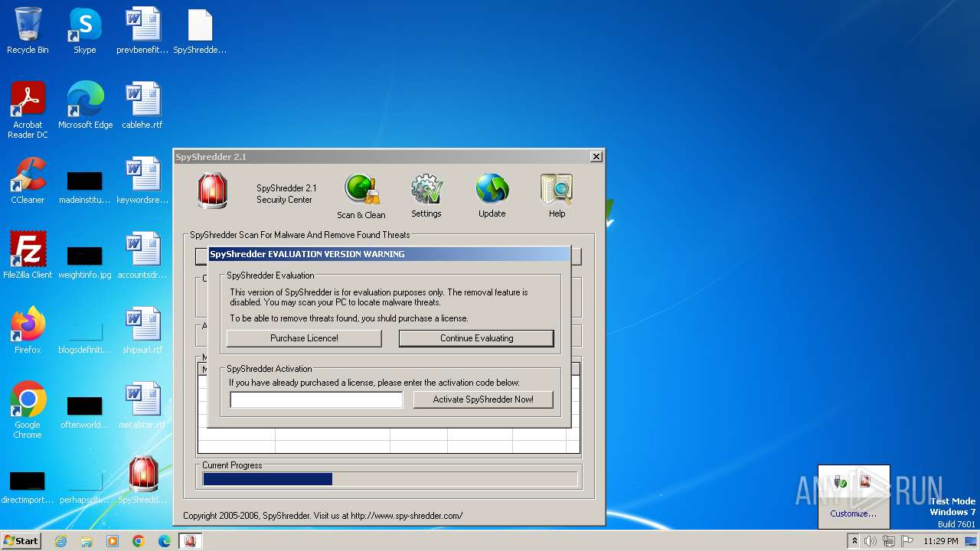Select weightinfo.jpg file
The height and width of the screenshot is (551, 980).
tap(85, 262)
